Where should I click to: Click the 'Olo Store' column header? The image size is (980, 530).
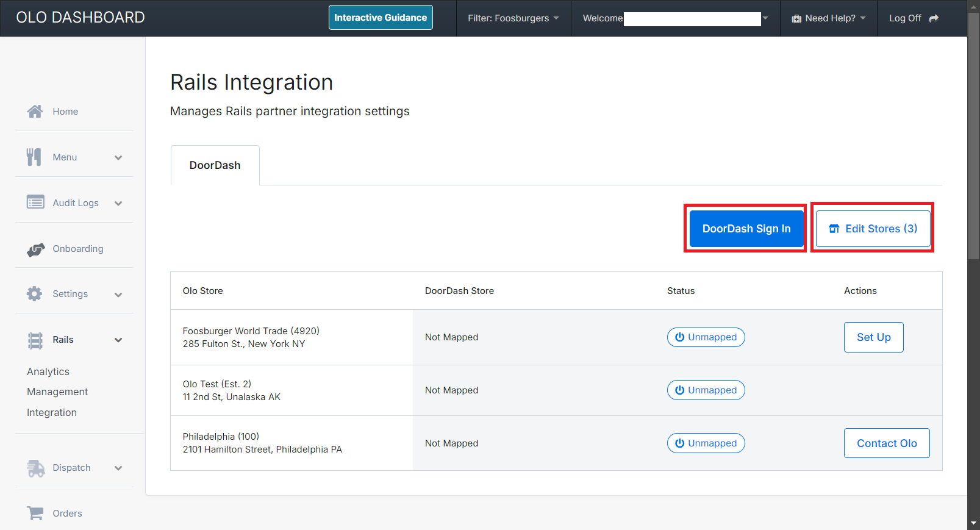pos(203,291)
